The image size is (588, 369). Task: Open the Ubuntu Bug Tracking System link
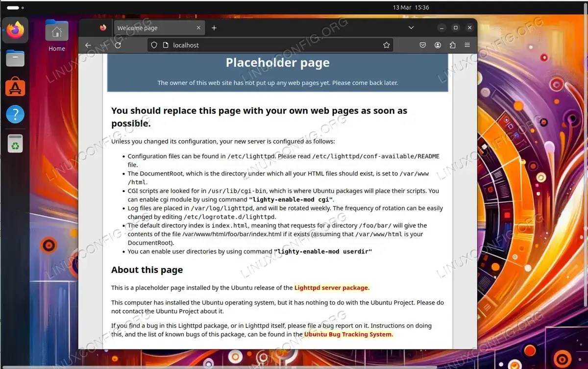348,335
